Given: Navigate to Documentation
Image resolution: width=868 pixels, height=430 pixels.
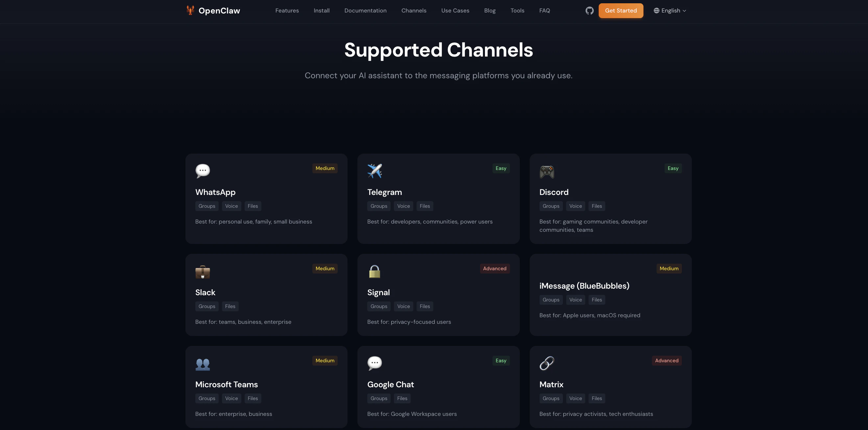Looking at the screenshot, I should 365,11.
